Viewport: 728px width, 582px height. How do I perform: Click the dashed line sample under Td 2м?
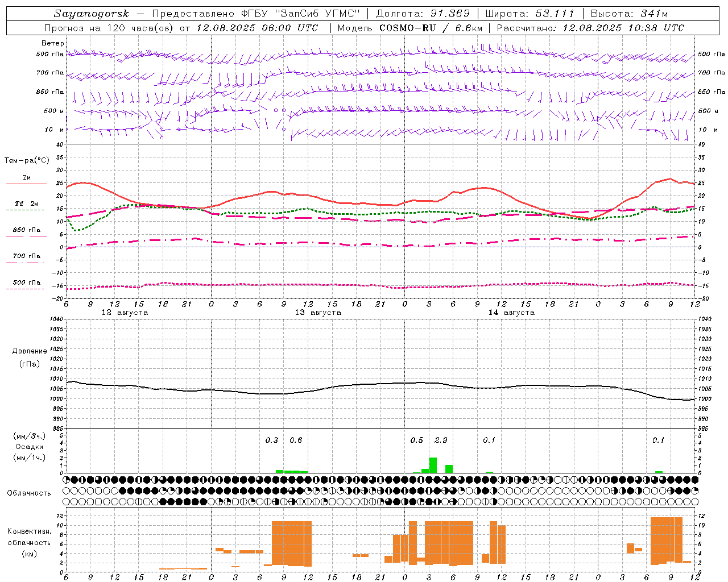pyautogui.click(x=26, y=210)
